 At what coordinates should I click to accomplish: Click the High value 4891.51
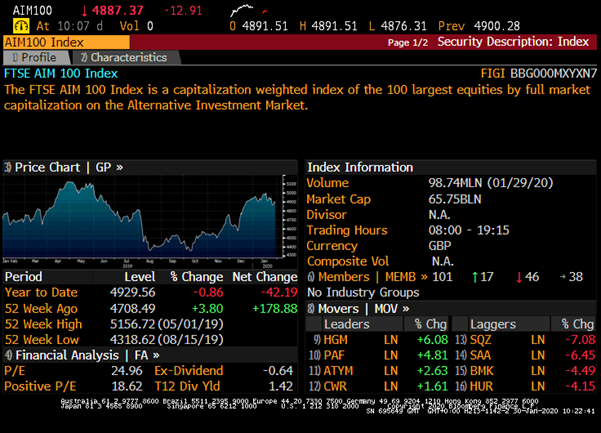(x=334, y=26)
